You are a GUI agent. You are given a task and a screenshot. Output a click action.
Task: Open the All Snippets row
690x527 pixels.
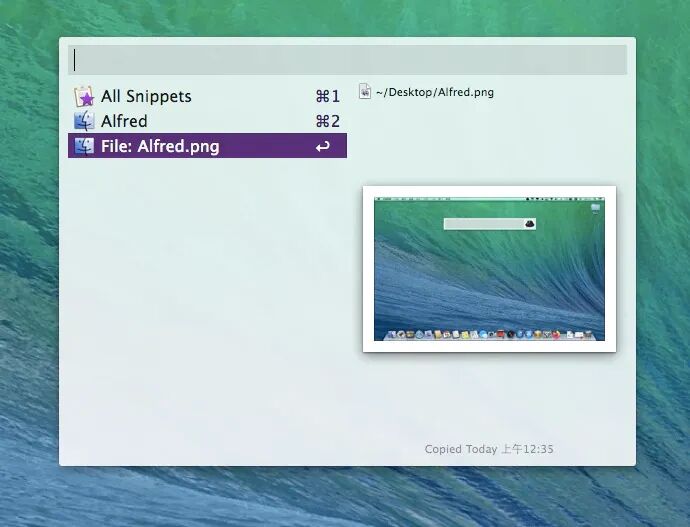coord(207,96)
